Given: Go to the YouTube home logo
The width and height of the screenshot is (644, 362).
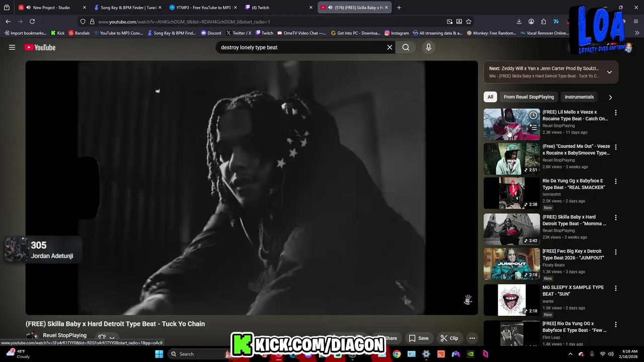Looking at the screenshot, I should click(x=40, y=47).
